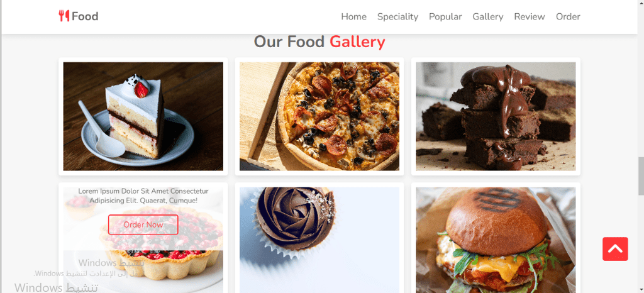Open the Review nav link
This screenshot has height=293, width=644.
(x=530, y=16)
